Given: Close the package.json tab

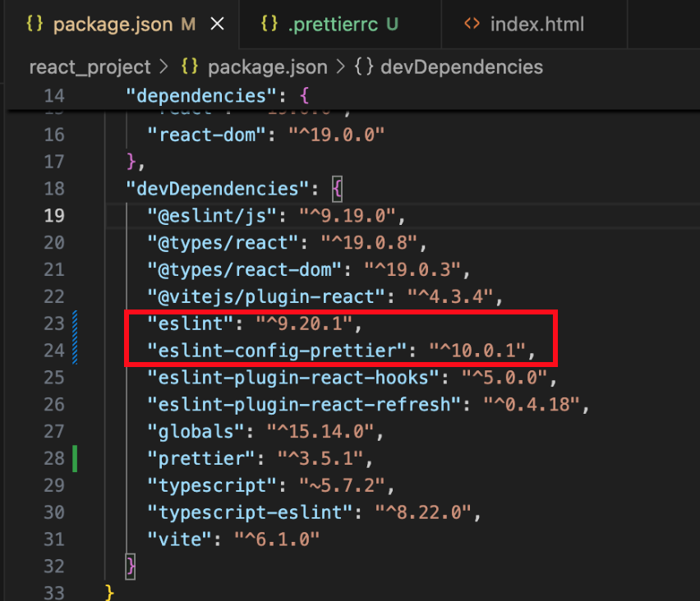Looking at the screenshot, I should click(217, 24).
